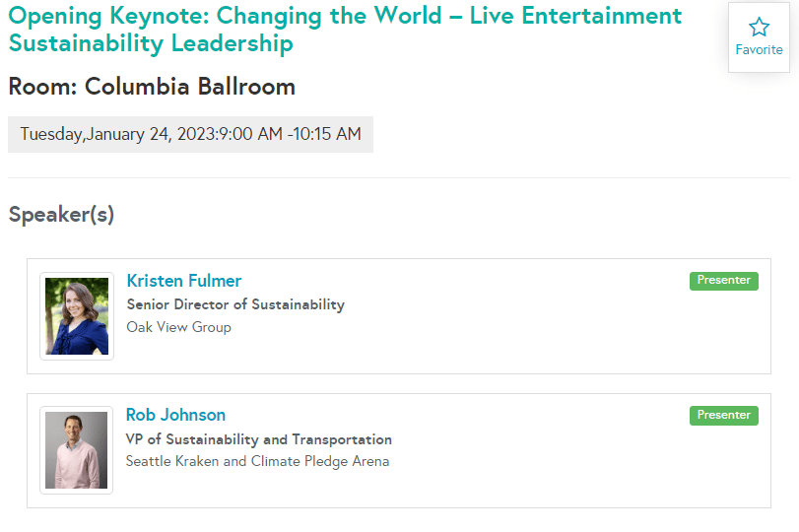This screenshot has width=799, height=532.
Task: Select the VP of Sustainability and Transportation title
Action: [259, 439]
